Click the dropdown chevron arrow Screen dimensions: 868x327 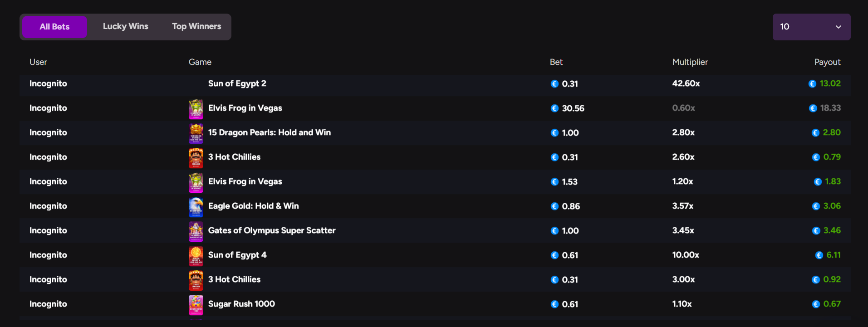tap(838, 27)
